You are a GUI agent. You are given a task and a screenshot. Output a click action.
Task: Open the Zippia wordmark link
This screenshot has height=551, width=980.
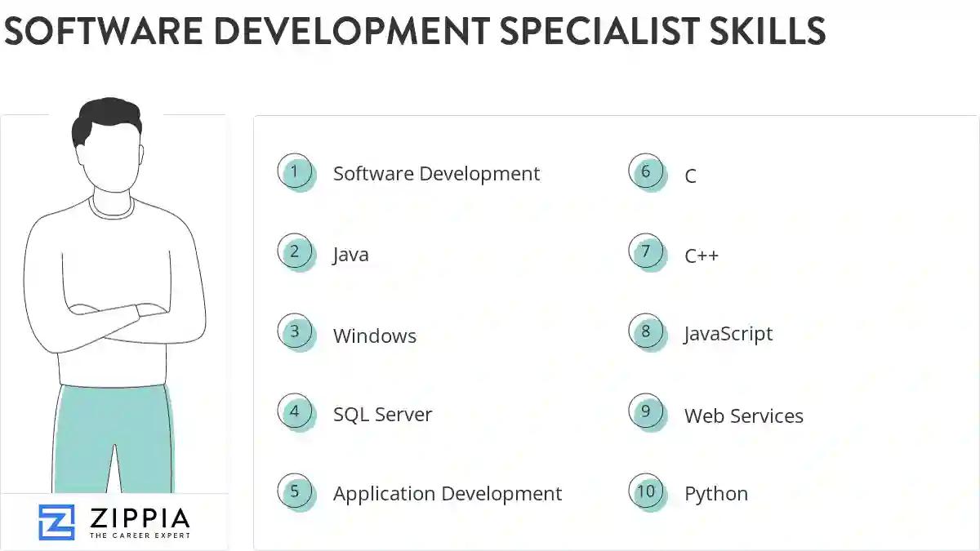[x=140, y=517]
